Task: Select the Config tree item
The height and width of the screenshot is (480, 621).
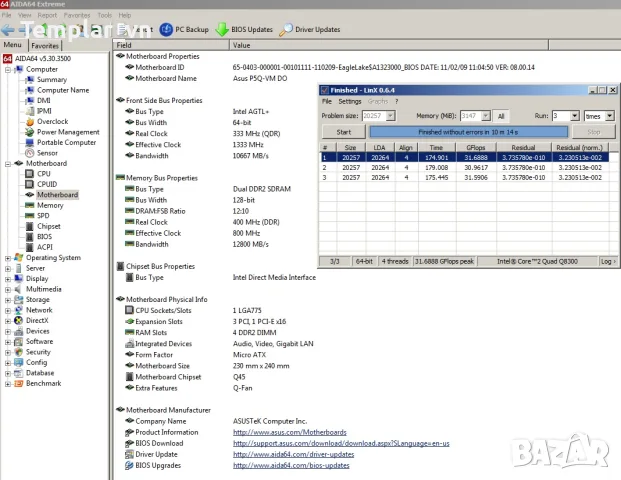Action: pos(36,362)
